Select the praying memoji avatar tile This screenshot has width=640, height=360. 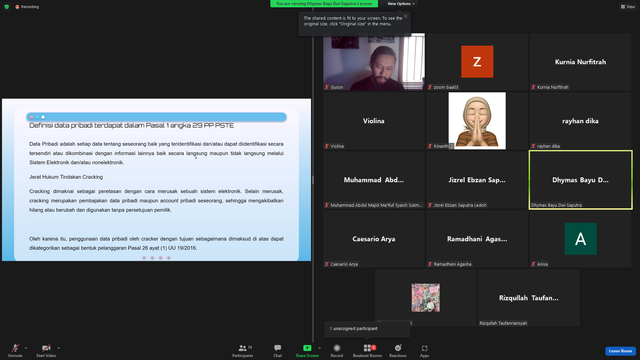(x=477, y=121)
